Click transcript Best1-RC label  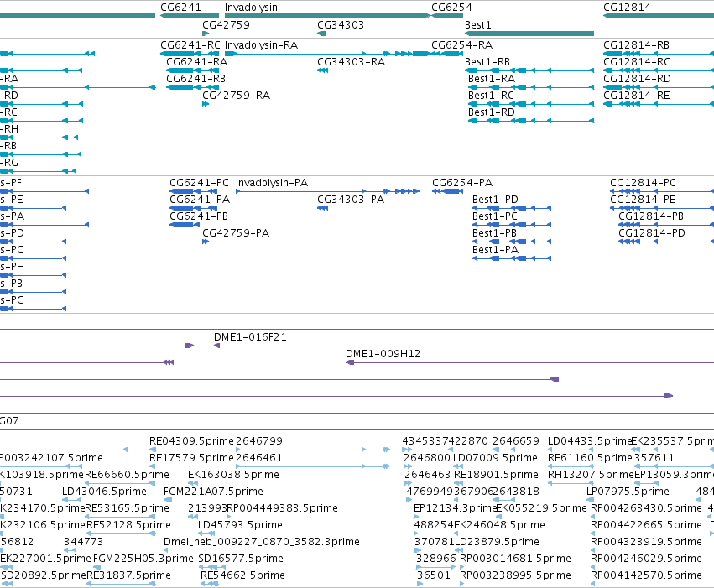point(491,96)
